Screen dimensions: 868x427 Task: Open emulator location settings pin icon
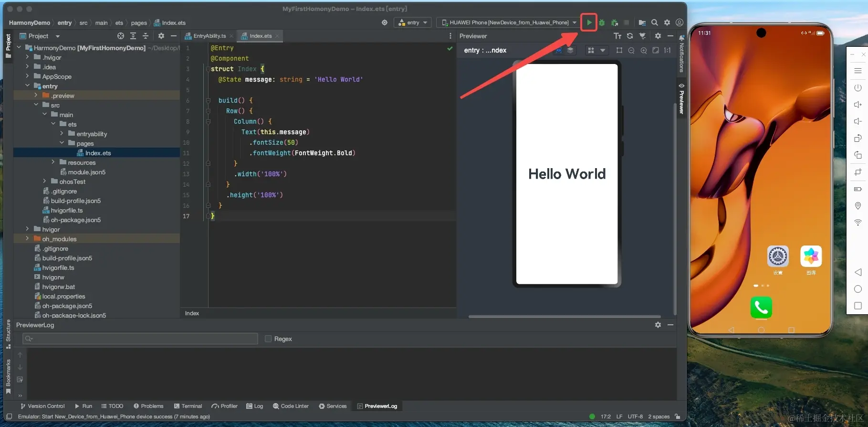858,206
